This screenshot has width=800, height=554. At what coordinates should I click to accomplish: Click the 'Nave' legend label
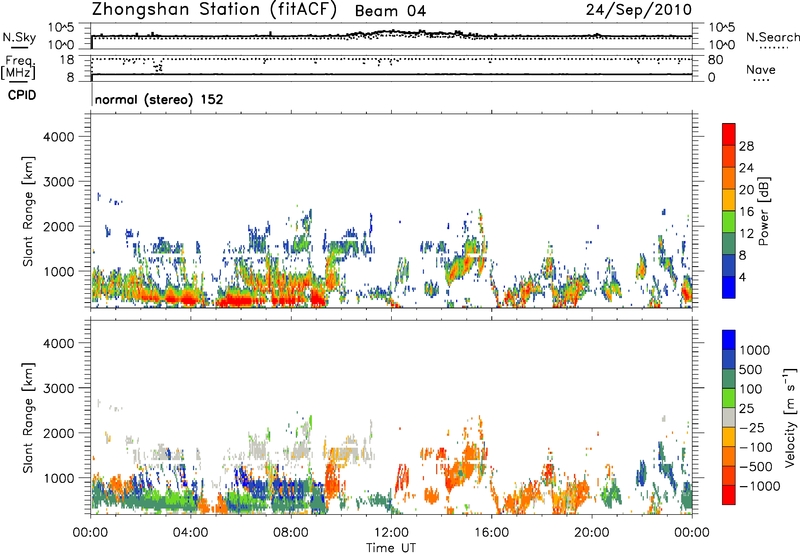[761, 70]
